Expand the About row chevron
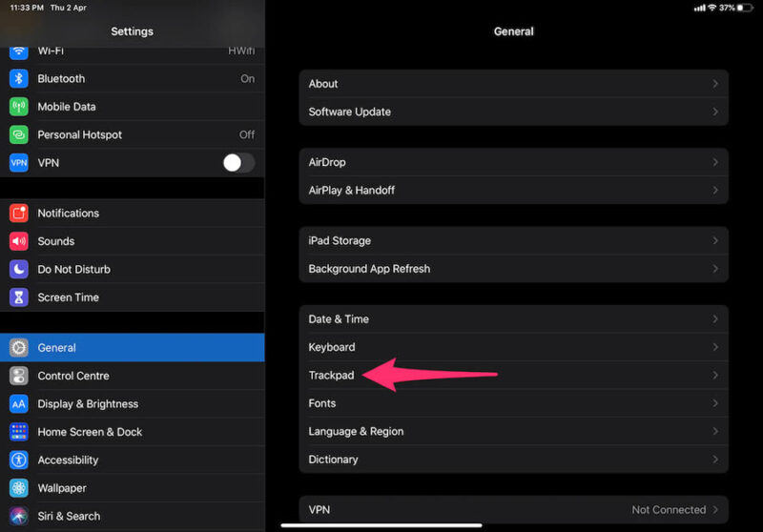The height and width of the screenshot is (532, 763). [x=715, y=84]
